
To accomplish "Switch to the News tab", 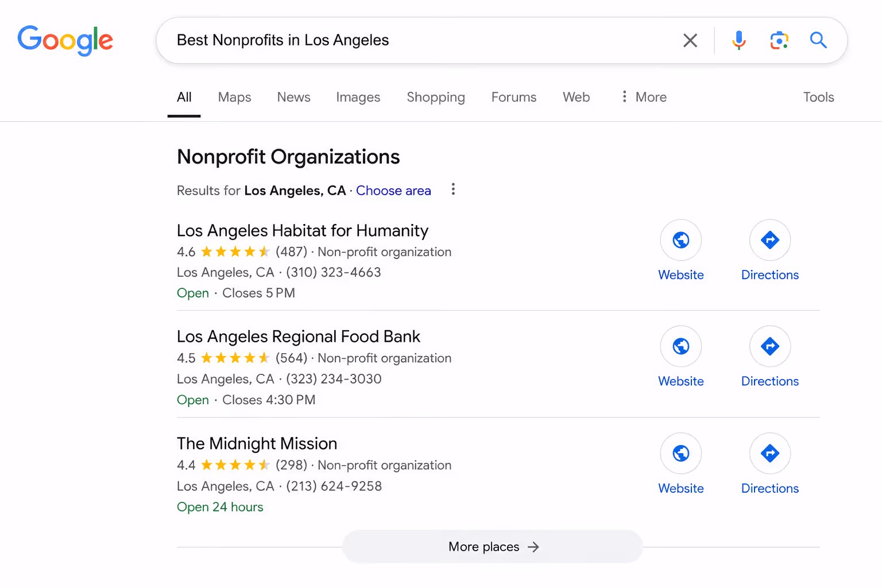I will [x=293, y=97].
